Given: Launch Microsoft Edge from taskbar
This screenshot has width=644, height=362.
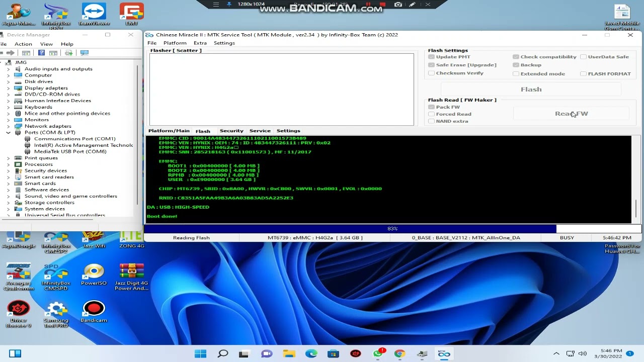Looking at the screenshot, I should click(311, 354).
